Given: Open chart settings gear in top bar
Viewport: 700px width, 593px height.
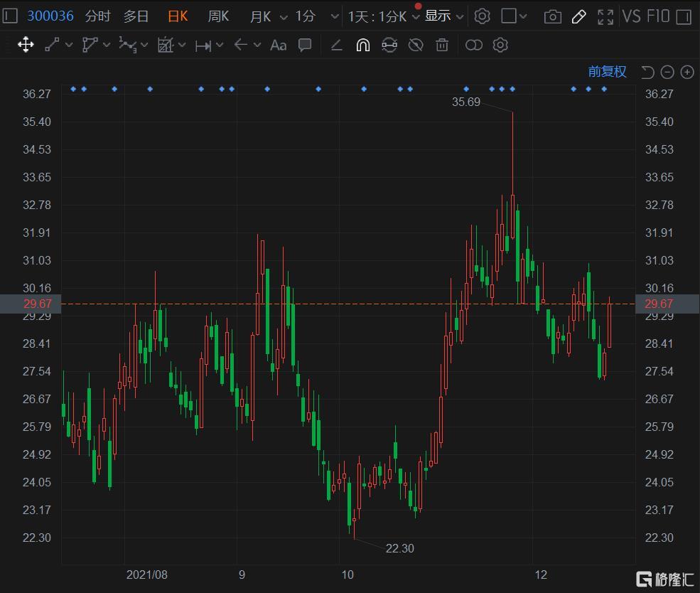Looking at the screenshot, I should pyautogui.click(x=482, y=16).
